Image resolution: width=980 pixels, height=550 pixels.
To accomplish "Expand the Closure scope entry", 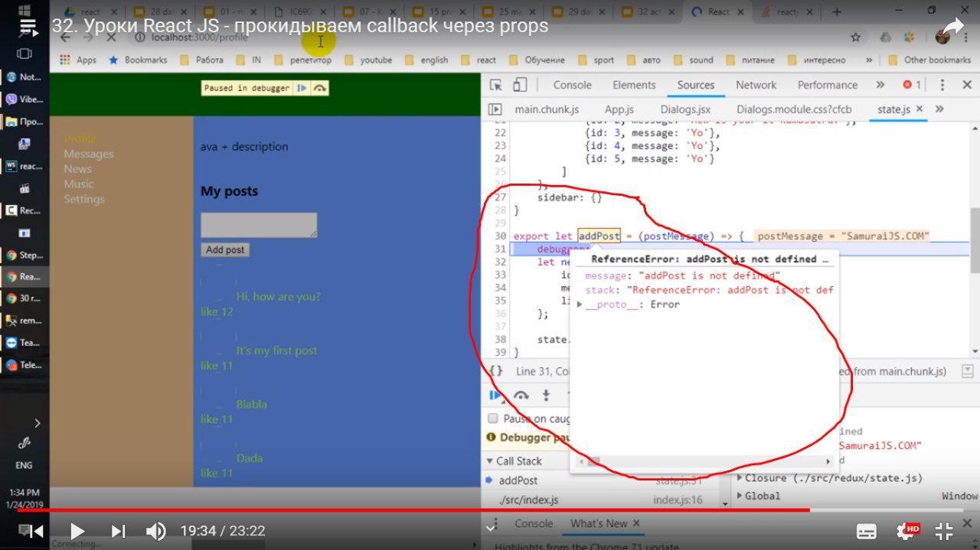I will [740, 478].
